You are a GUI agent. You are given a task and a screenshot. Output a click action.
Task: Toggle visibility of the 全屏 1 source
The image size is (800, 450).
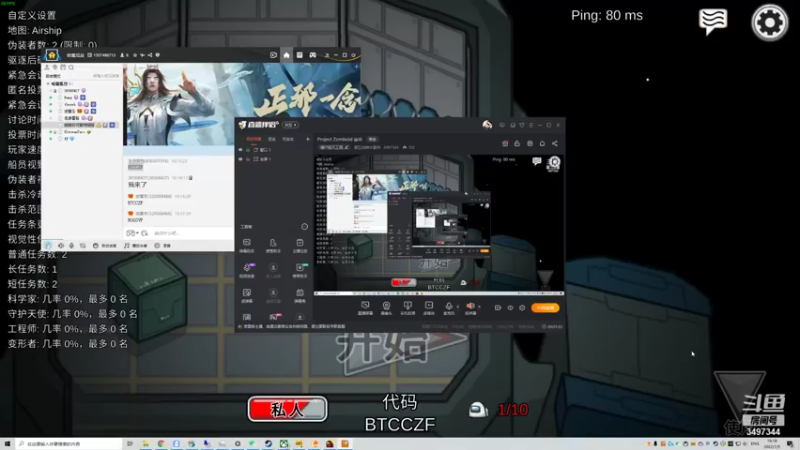coord(241,159)
